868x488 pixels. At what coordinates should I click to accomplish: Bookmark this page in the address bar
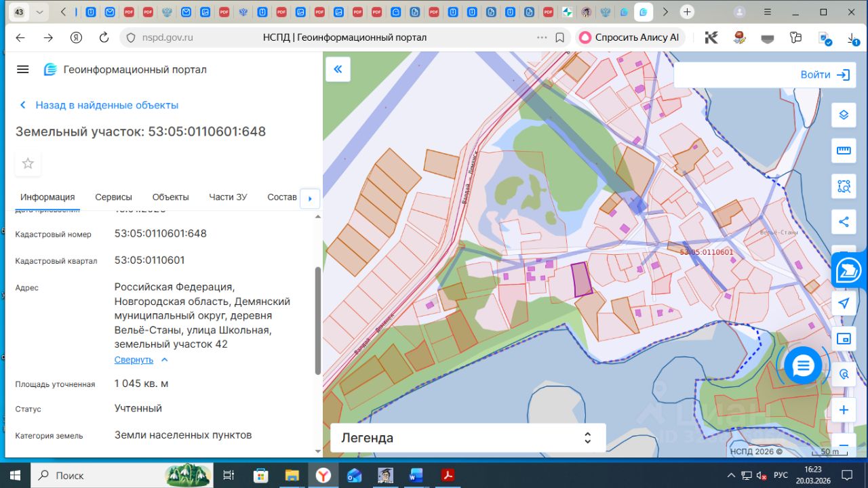point(560,38)
